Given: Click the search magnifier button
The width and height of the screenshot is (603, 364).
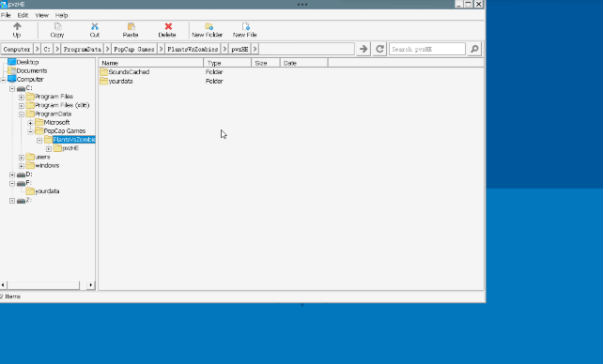Looking at the screenshot, I should click(474, 49).
